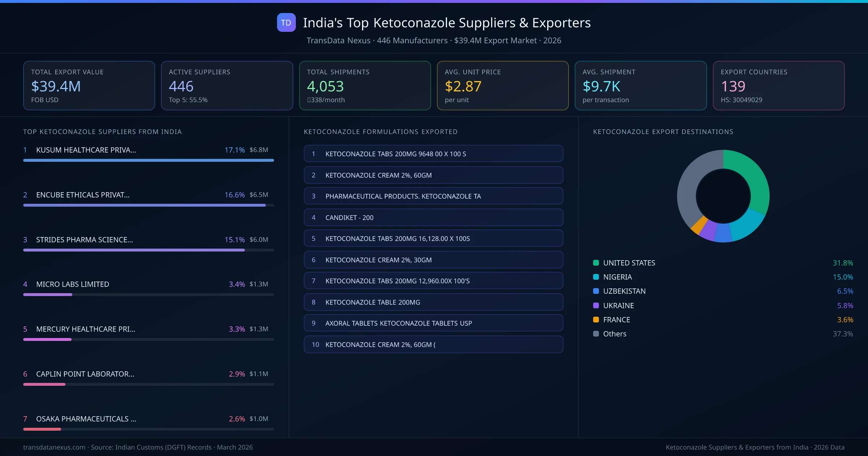Click the UZBEKISTAN blue color swatch

[x=596, y=291]
